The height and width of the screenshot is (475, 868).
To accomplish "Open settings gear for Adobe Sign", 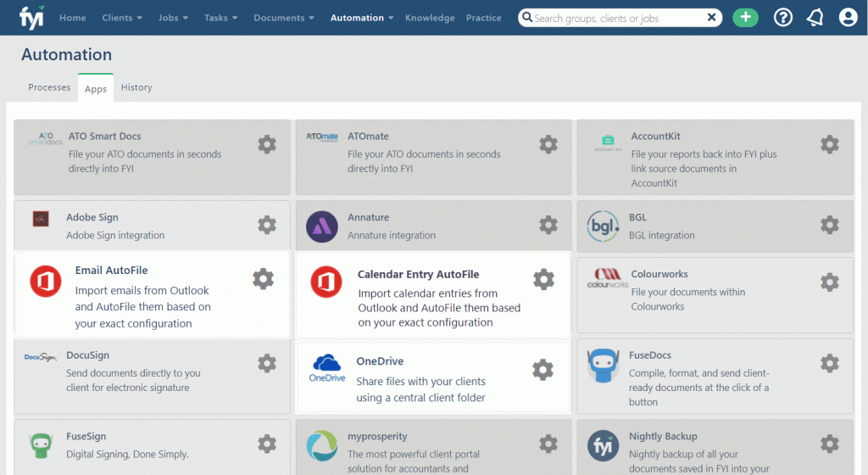I will pyautogui.click(x=267, y=226).
